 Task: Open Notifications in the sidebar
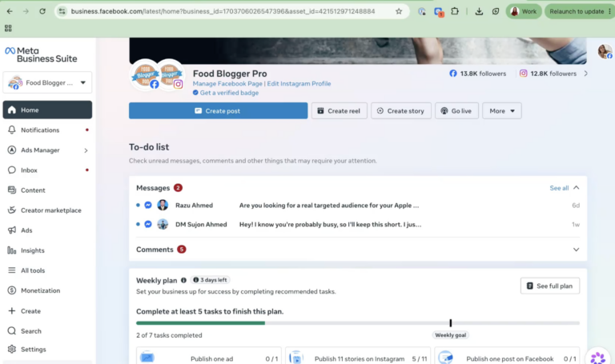tap(47, 130)
